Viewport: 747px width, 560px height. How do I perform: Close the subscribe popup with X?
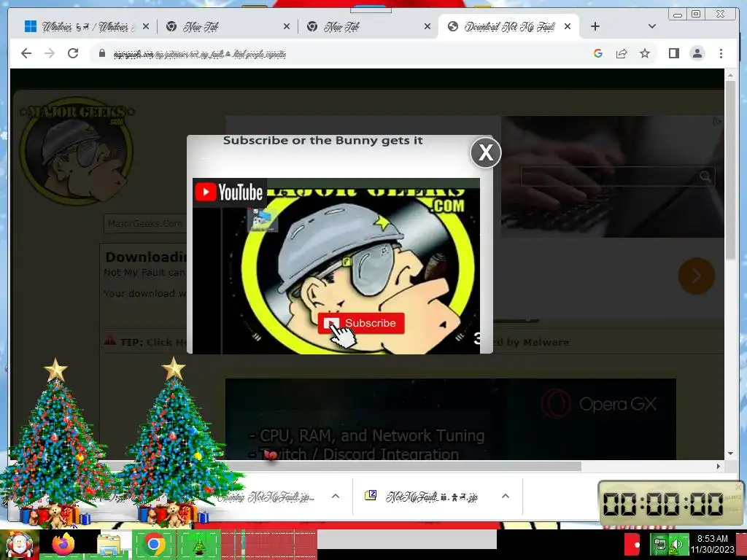[485, 153]
